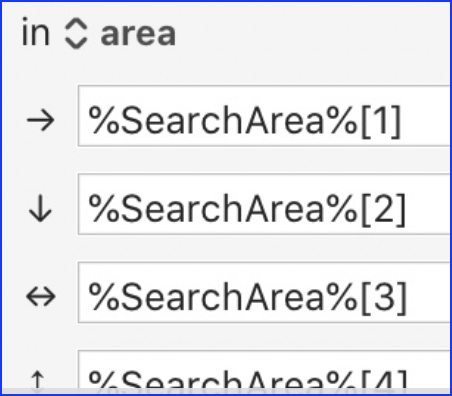Focus the %SearchArea%[1] input field

pos(264,116)
